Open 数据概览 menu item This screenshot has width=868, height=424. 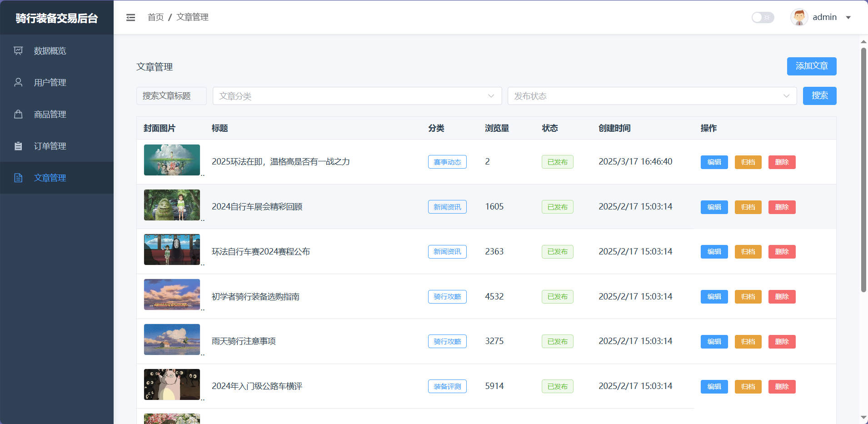click(x=57, y=50)
